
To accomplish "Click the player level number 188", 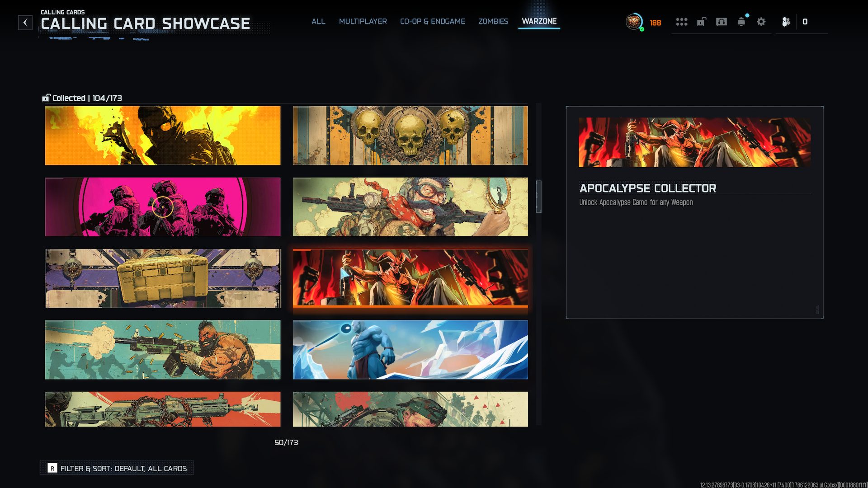I will tap(656, 23).
